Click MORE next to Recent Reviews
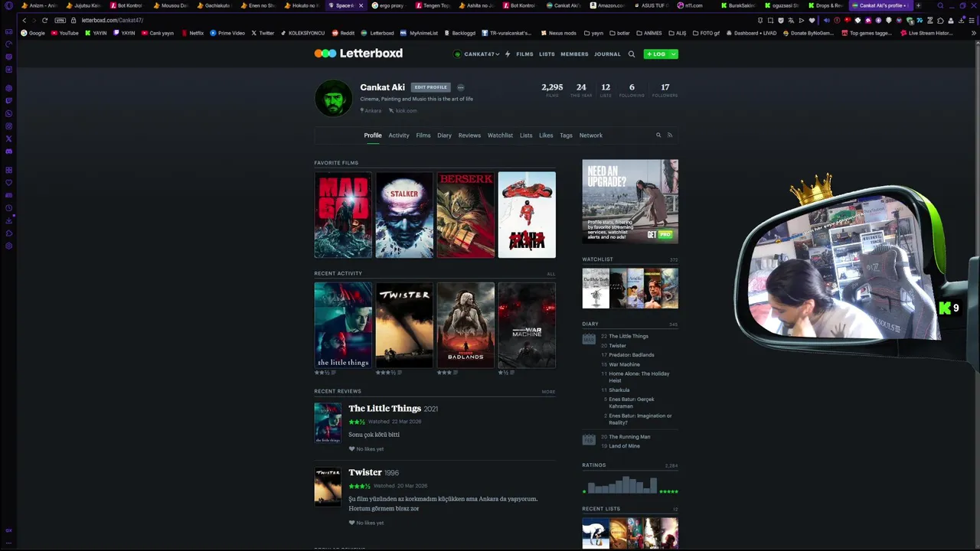This screenshot has height=551, width=980. (x=548, y=392)
